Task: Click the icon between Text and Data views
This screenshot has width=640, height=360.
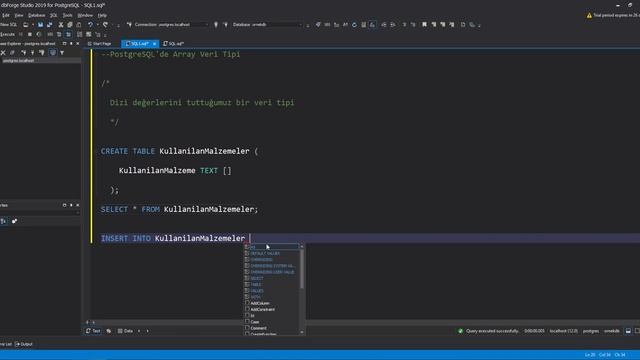Action: click(x=109, y=331)
